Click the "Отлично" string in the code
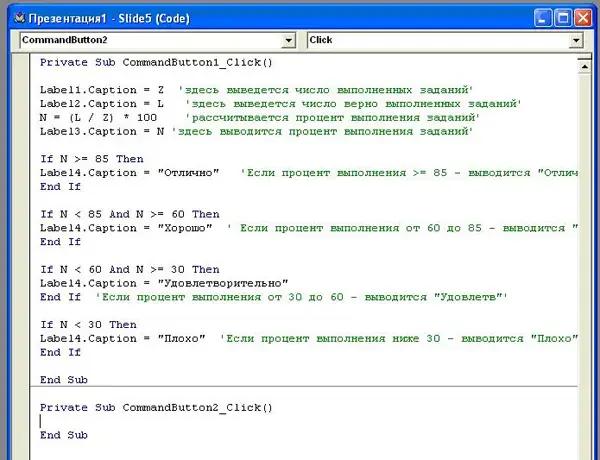 point(197,173)
